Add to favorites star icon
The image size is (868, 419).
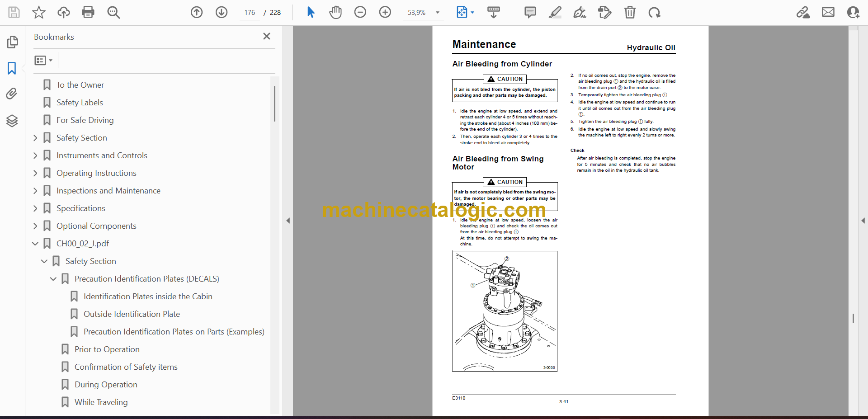click(x=39, y=12)
